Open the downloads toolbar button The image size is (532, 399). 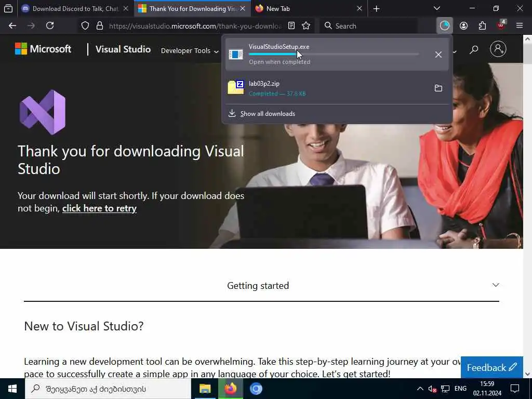pos(445,25)
